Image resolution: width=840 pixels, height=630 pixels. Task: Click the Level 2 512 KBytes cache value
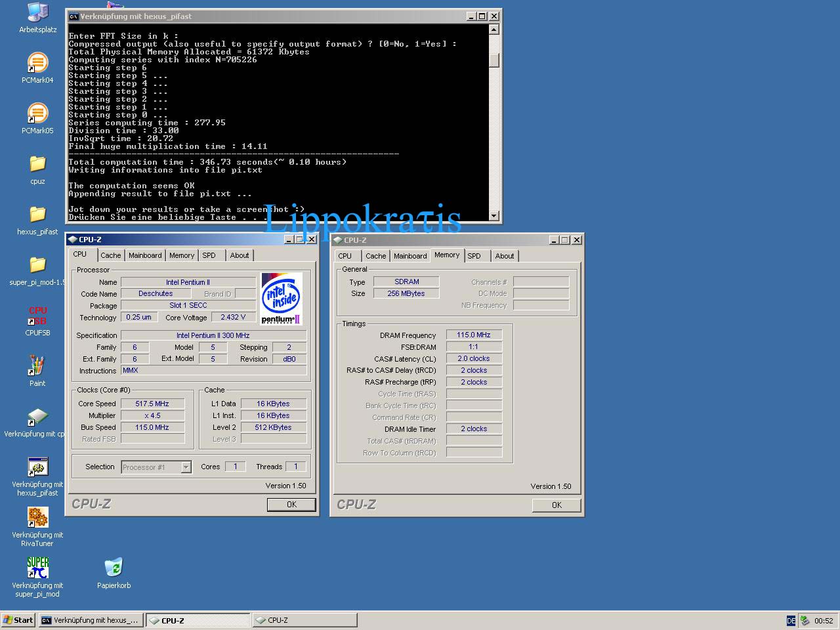click(x=273, y=427)
